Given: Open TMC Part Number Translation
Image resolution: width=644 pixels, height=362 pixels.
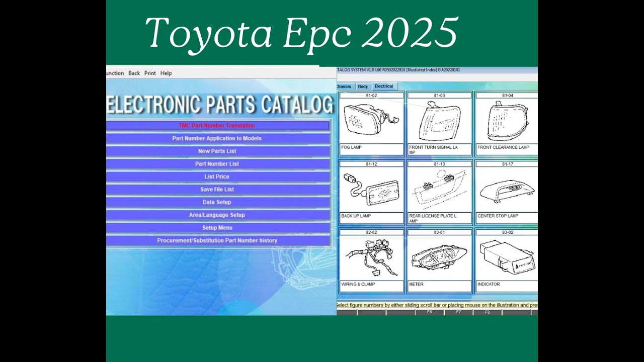Looking at the screenshot, I should (217, 125).
